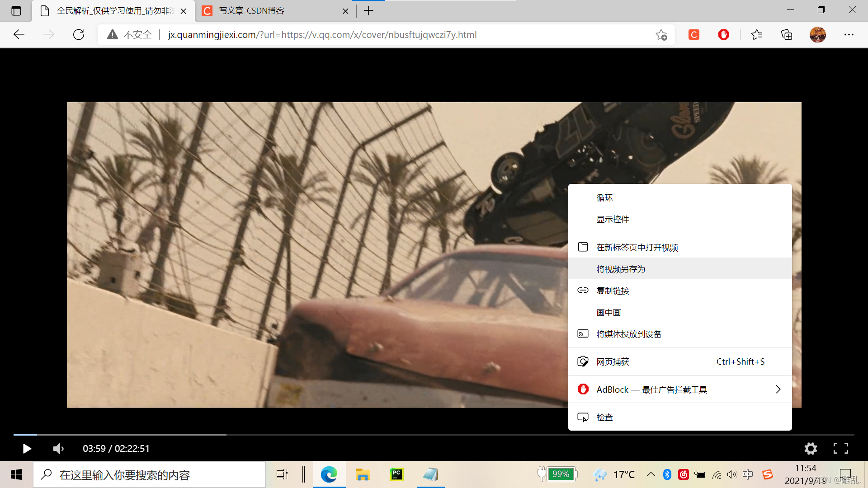The image size is (868, 488).
Task: Open Task View on taskbar
Action: [x=282, y=474]
